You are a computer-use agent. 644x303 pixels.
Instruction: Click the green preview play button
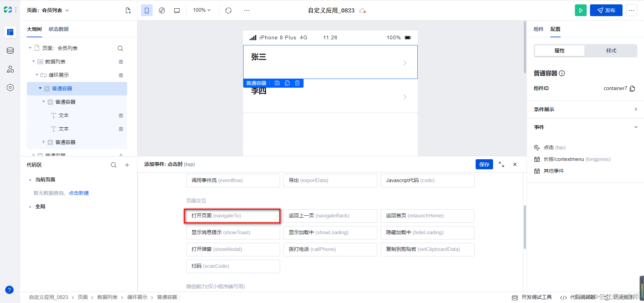click(581, 10)
